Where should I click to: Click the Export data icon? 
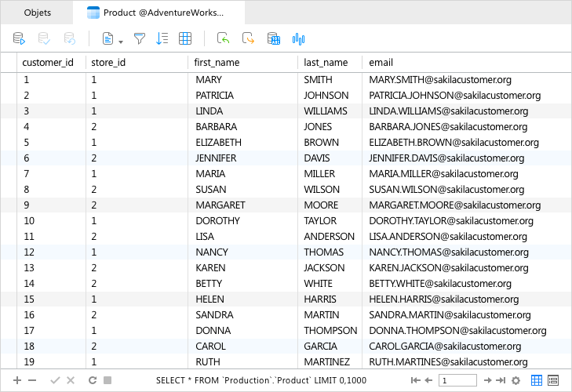pos(248,38)
